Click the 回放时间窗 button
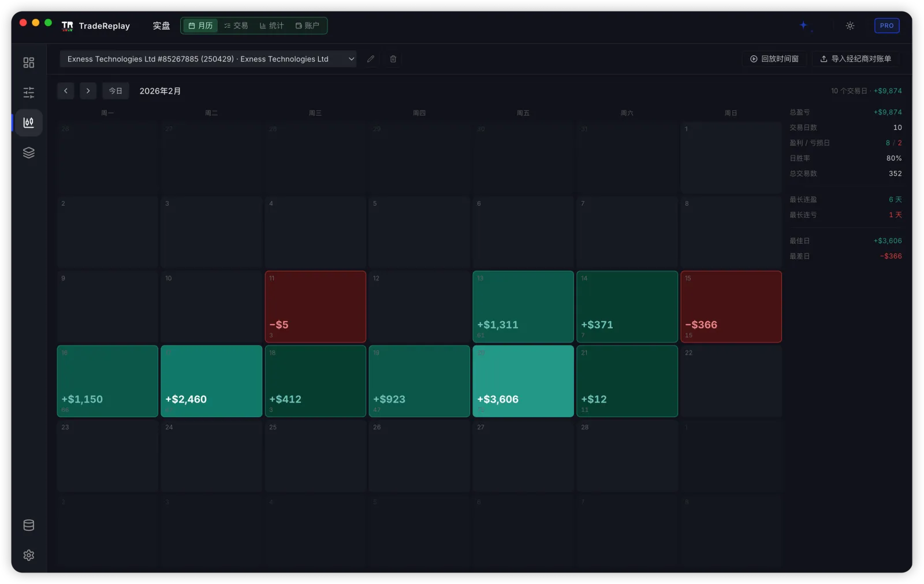 [774, 59]
